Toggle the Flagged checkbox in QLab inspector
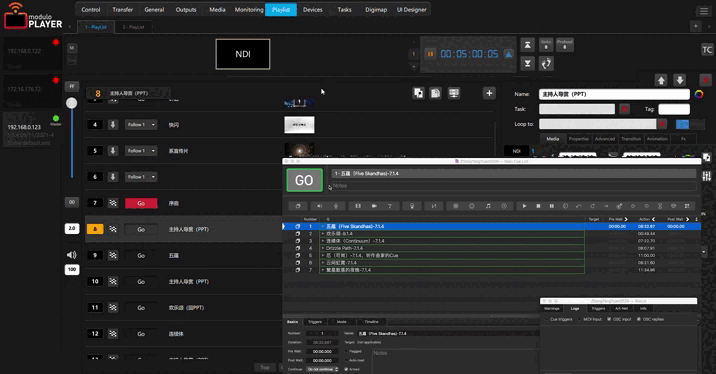This screenshot has width=716, height=374. (346, 351)
